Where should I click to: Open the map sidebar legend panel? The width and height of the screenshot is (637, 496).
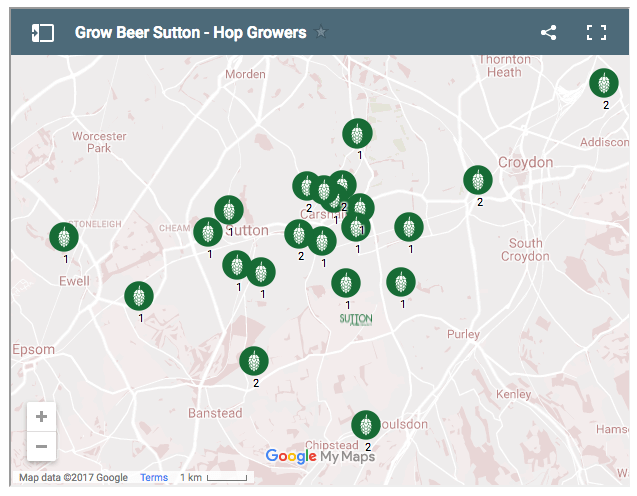tap(43, 33)
